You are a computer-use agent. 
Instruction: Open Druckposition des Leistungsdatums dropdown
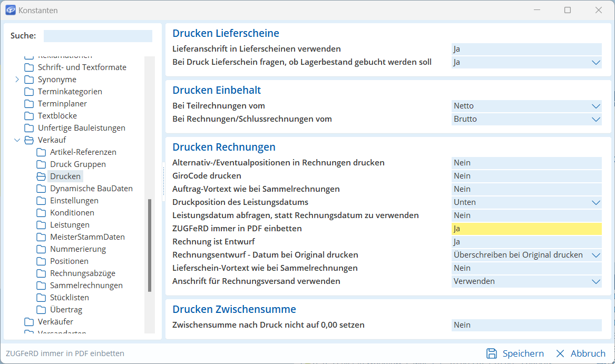click(x=596, y=202)
